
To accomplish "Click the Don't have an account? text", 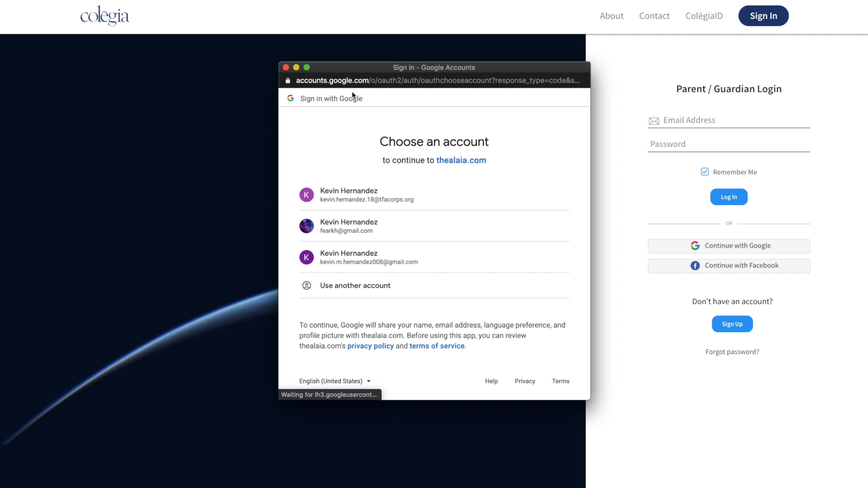I will (732, 301).
